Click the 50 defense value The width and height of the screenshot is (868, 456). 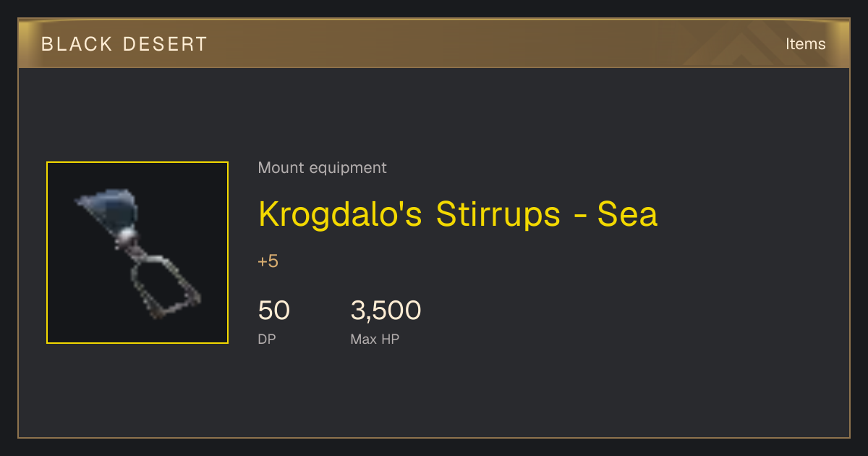pos(273,311)
